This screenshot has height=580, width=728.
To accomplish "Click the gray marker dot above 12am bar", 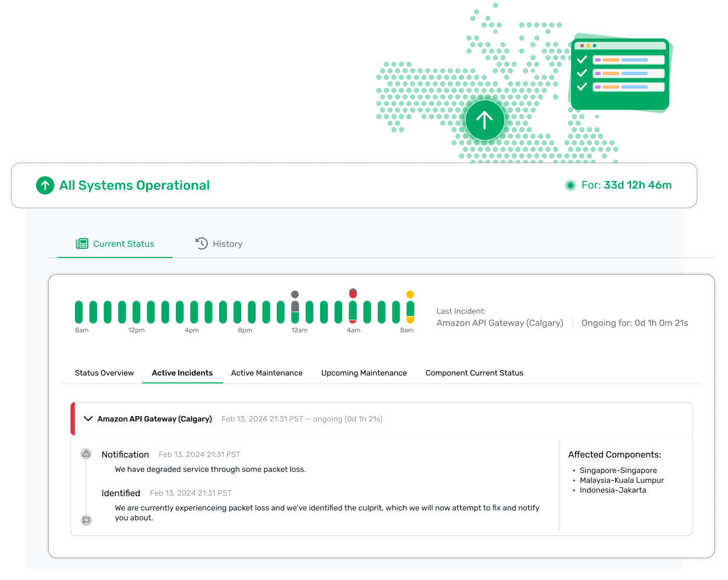I will click(x=295, y=294).
